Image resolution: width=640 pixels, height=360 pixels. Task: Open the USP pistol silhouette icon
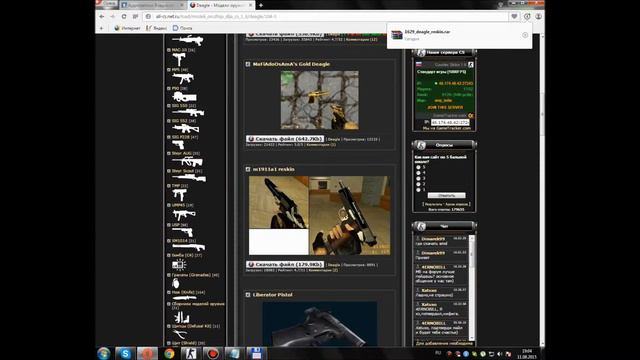[182, 232]
